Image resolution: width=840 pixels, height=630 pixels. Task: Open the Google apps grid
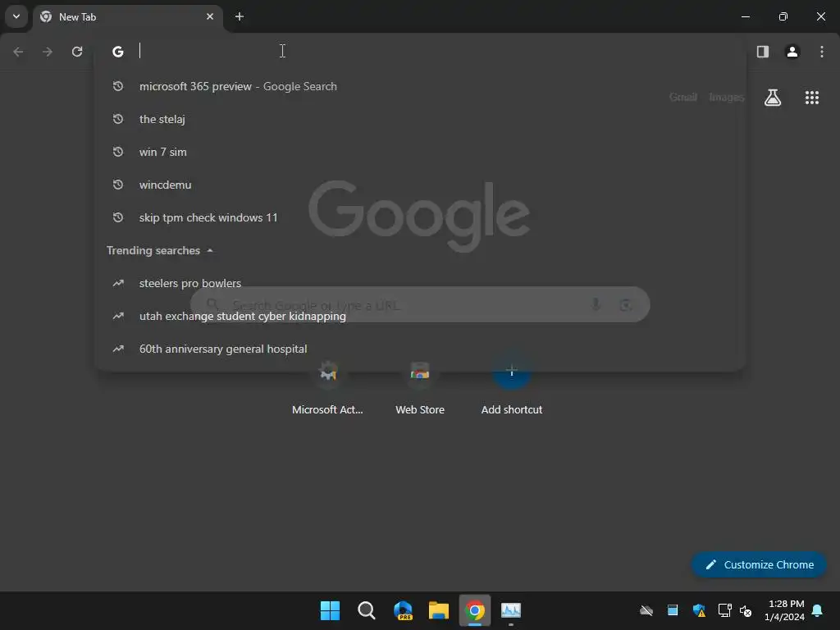coord(811,98)
